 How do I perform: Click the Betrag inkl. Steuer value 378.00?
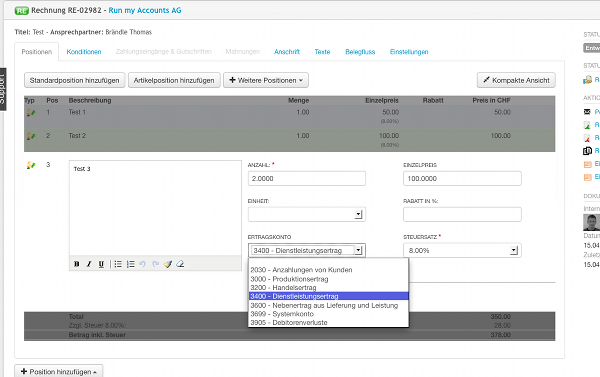click(501, 335)
